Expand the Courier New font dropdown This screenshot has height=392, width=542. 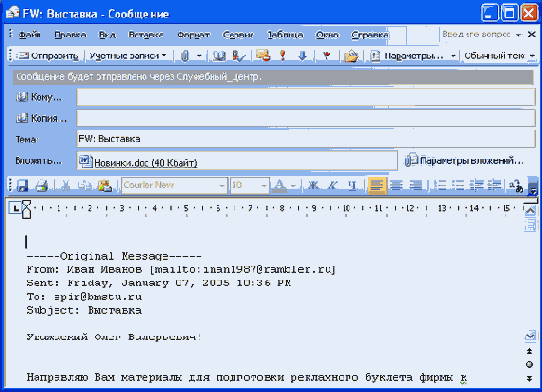pyautogui.click(x=222, y=186)
